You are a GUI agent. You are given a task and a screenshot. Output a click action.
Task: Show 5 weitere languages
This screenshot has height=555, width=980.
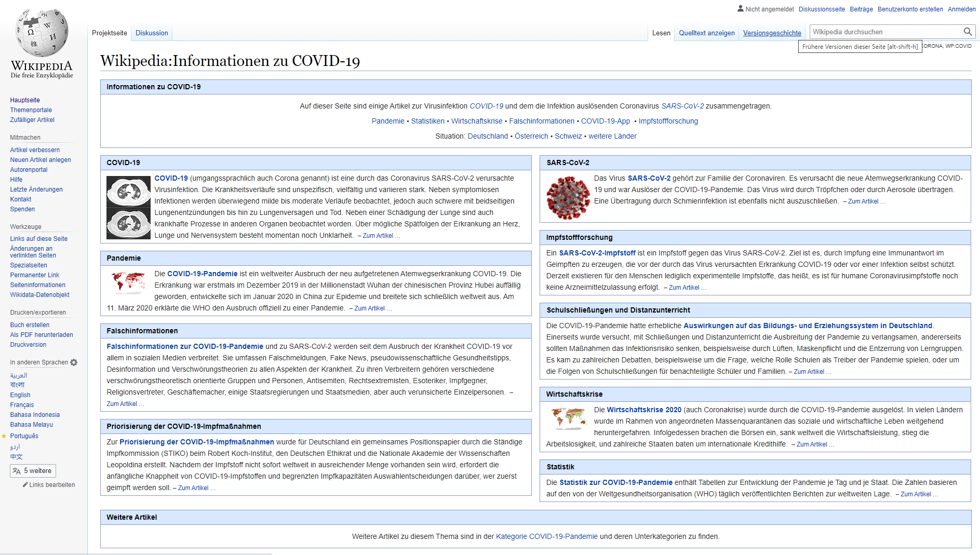coord(33,471)
